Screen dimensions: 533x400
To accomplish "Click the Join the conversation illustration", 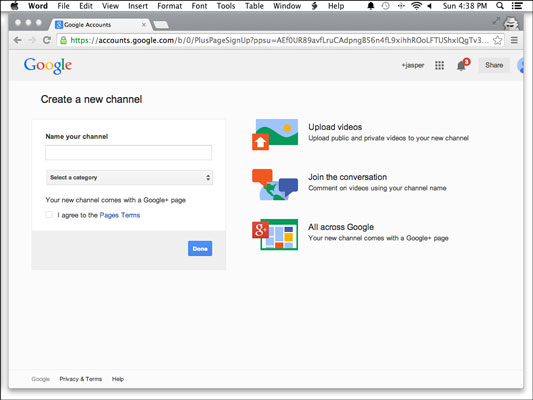I will pyautogui.click(x=275, y=184).
